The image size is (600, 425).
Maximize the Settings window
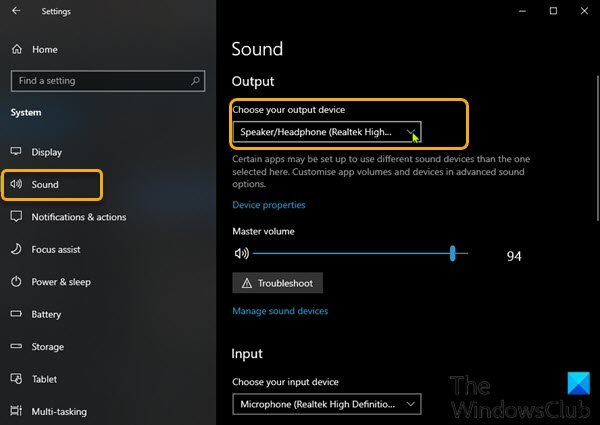coord(553,11)
